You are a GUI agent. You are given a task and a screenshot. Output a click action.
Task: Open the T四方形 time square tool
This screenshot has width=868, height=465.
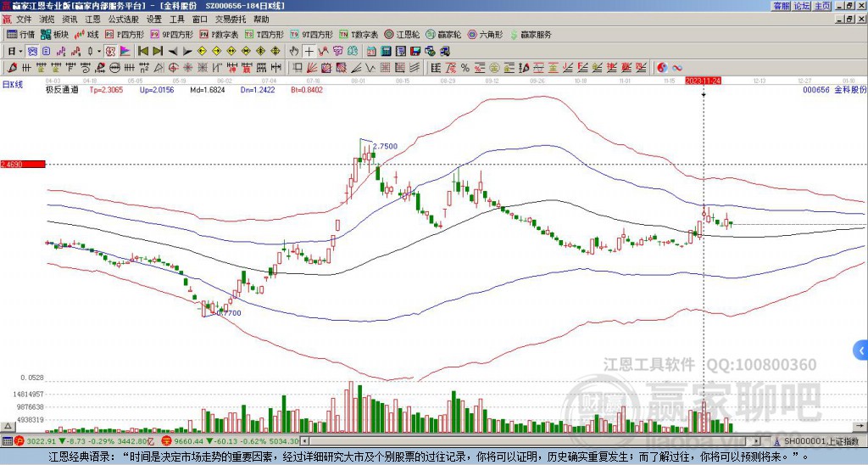[x=264, y=34]
